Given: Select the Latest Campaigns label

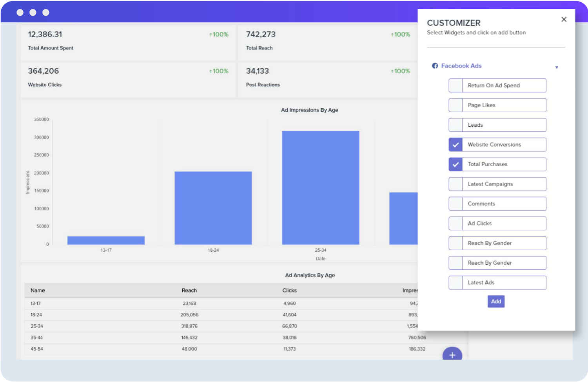Looking at the screenshot, I should (490, 184).
